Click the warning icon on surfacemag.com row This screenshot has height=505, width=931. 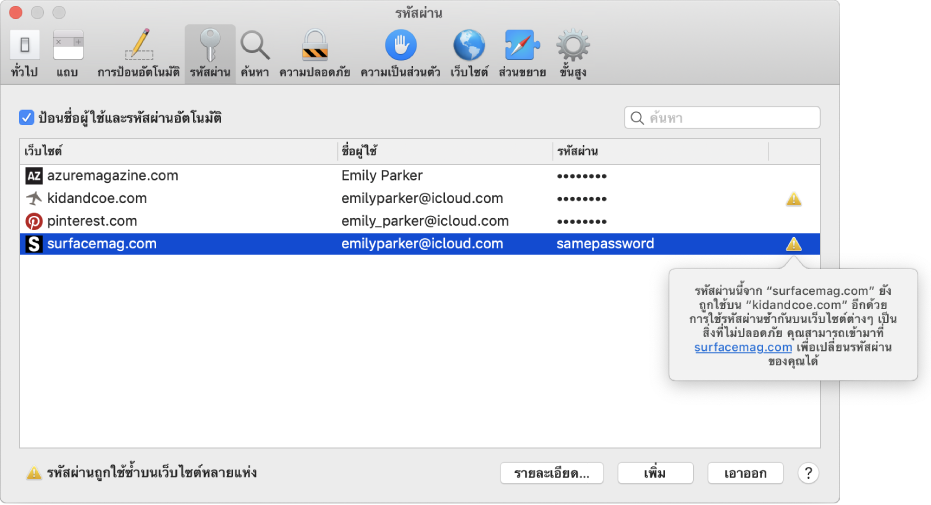coord(794,244)
